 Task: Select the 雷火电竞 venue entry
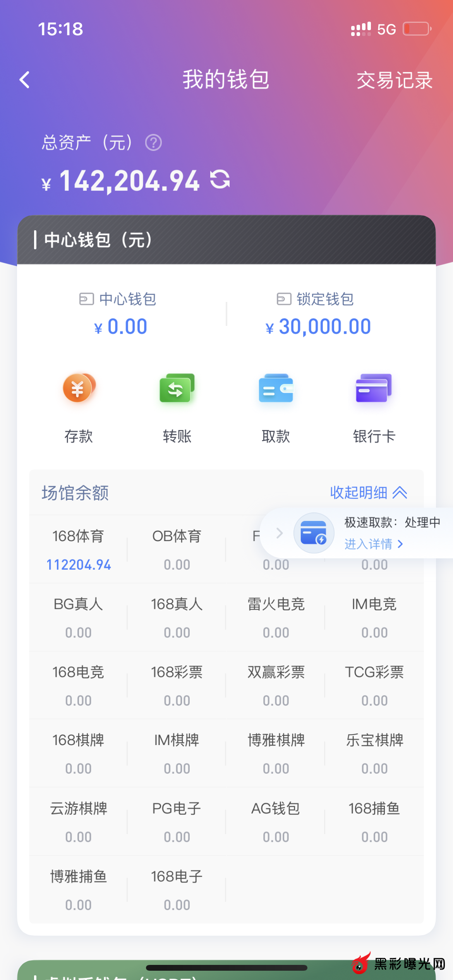pos(276,618)
